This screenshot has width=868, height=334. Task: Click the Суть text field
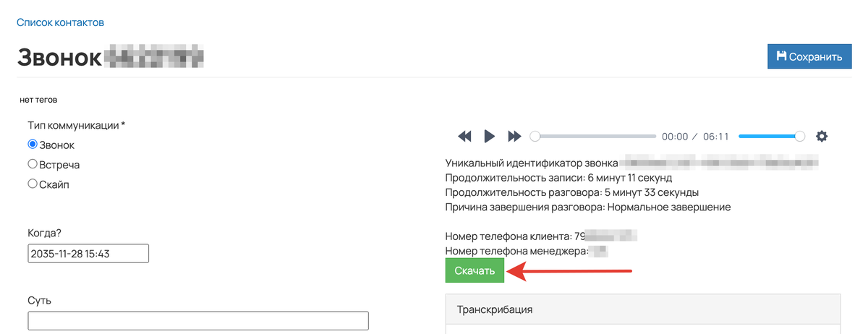tap(198, 320)
